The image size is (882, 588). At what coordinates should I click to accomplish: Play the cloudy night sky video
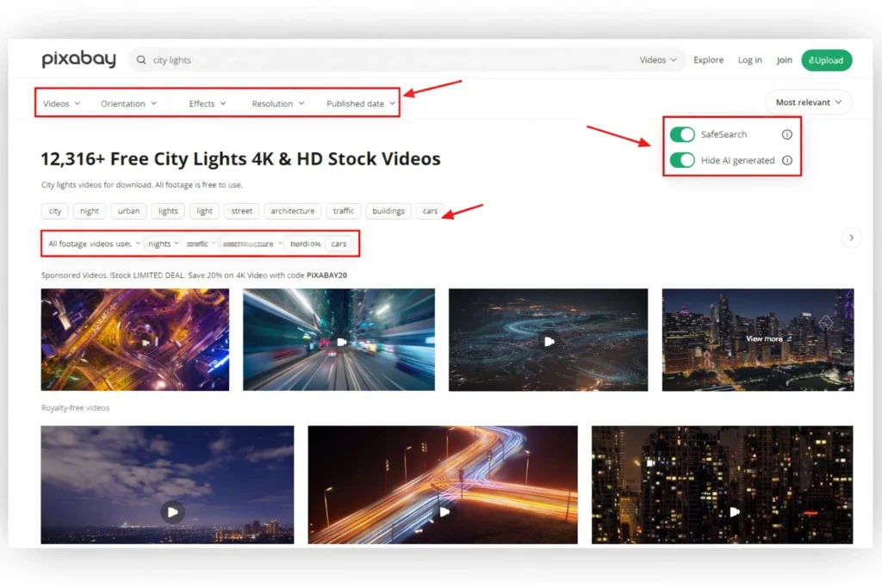[172, 511]
